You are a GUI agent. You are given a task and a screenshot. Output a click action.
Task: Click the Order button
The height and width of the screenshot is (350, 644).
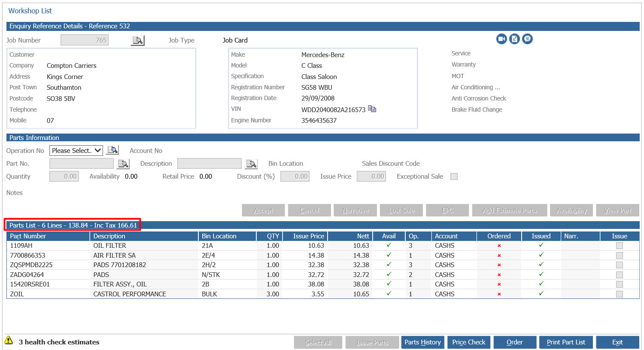[515, 342]
